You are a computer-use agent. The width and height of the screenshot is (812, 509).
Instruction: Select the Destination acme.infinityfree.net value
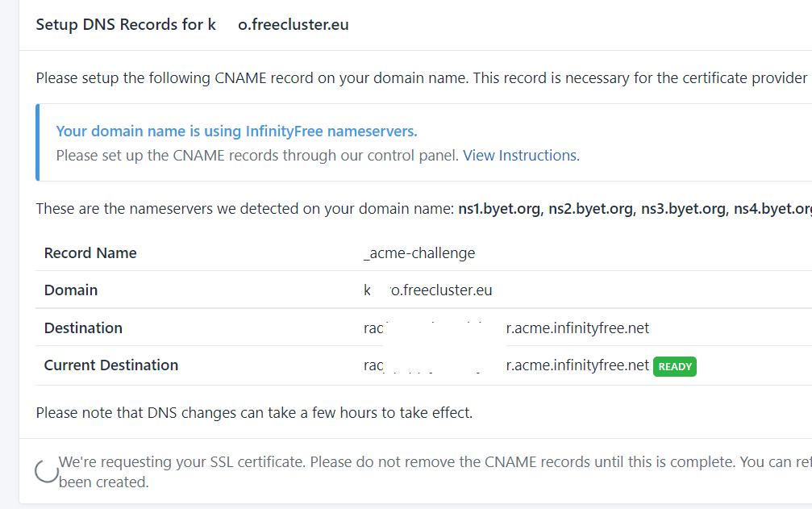(x=577, y=328)
